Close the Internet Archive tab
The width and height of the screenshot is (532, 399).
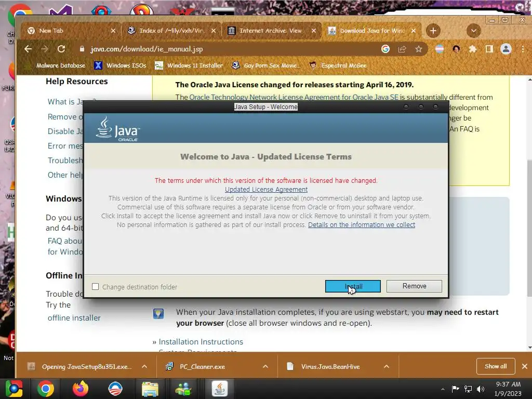tap(314, 31)
